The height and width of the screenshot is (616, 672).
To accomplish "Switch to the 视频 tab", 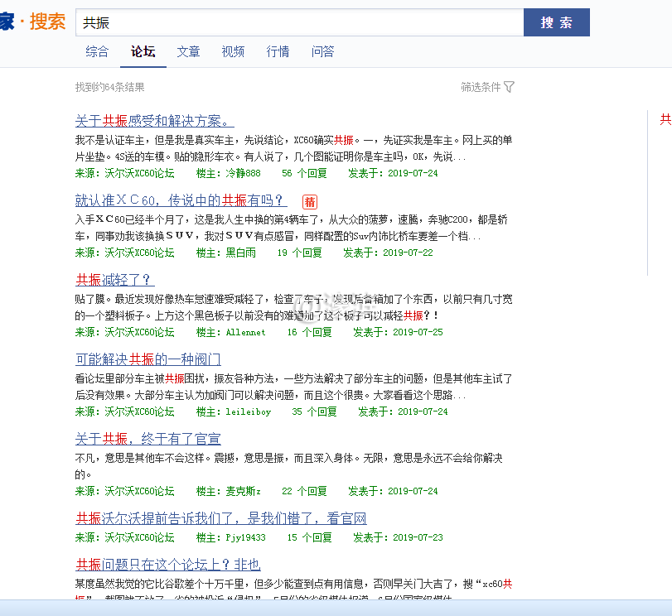I will (x=233, y=51).
